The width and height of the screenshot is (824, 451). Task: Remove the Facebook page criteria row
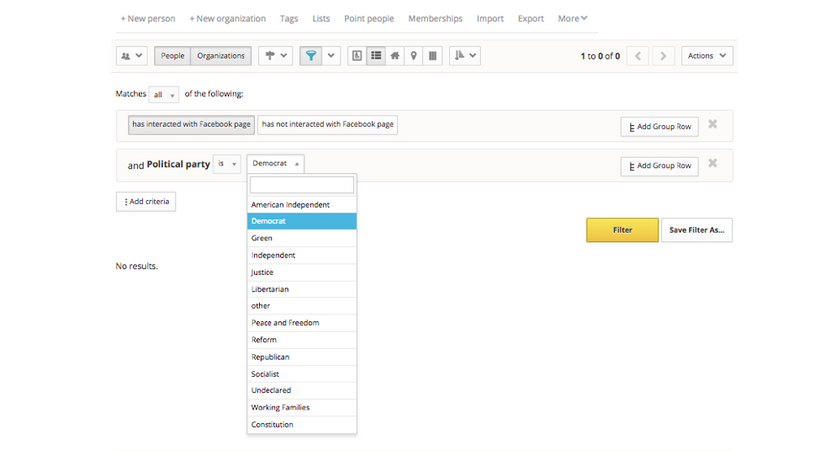click(x=712, y=124)
